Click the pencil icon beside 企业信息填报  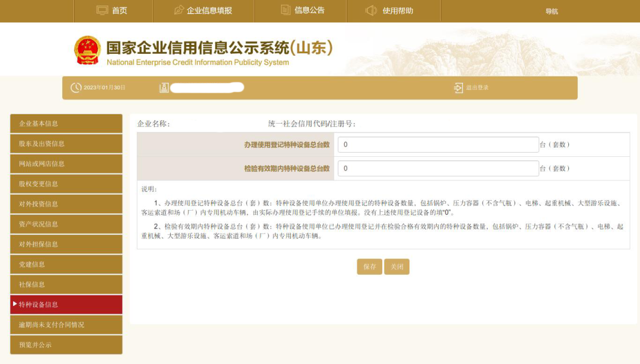179,10
